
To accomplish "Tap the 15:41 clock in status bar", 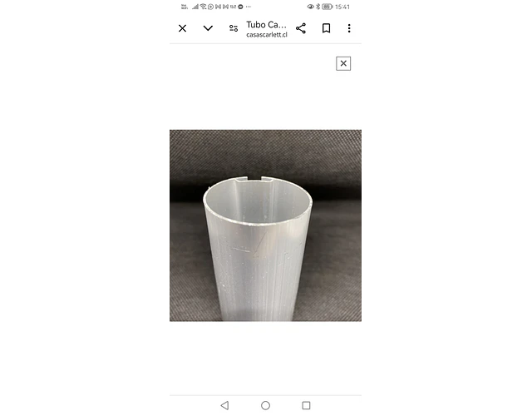I will [x=342, y=7].
